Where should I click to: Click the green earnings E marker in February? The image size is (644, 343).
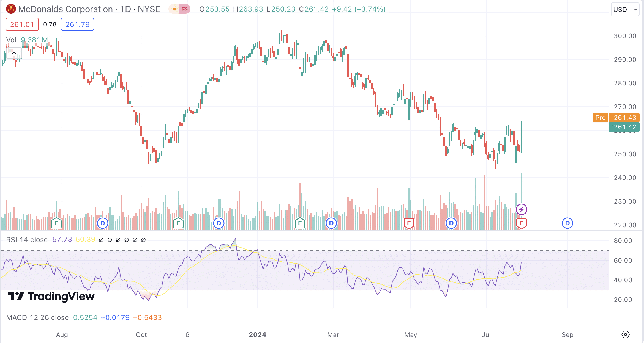(300, 223)
